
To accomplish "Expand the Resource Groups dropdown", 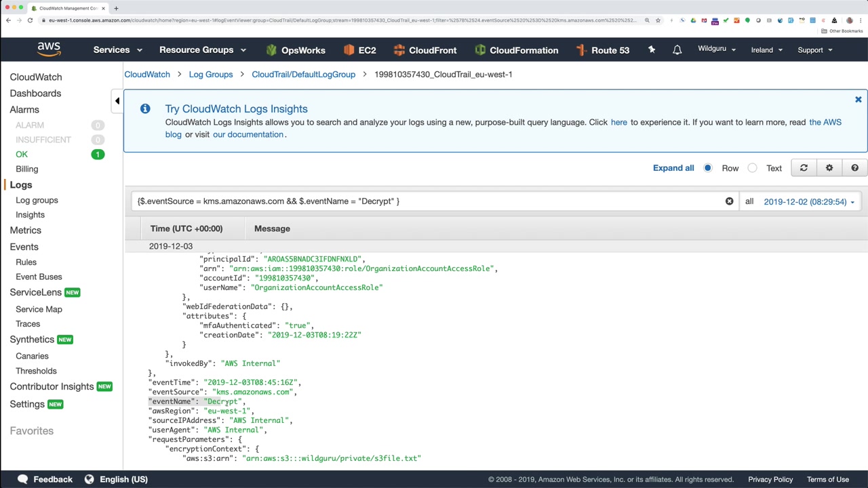I will pyautogui.click(x=202, y=50).
